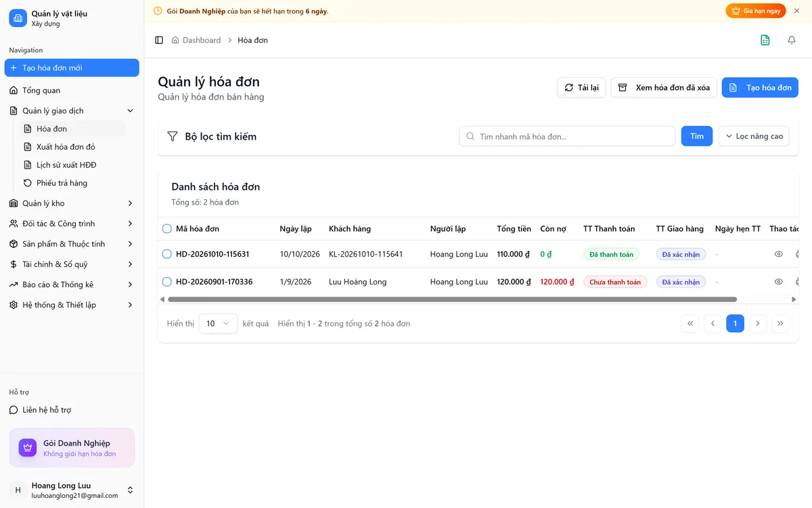View invoice HD-20260901-170336 via eye icon
The height and width of the screenshot is (508, 812).
click(x=779, y=282)
